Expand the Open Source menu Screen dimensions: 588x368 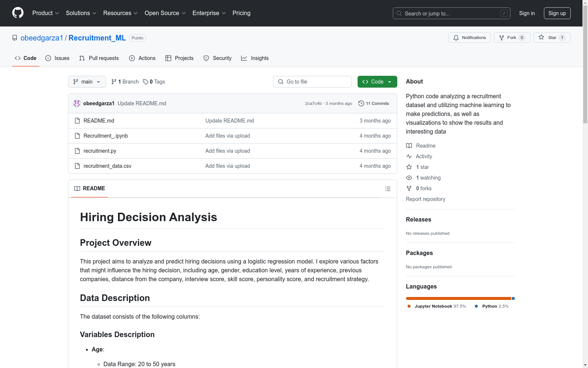(165, 13)
